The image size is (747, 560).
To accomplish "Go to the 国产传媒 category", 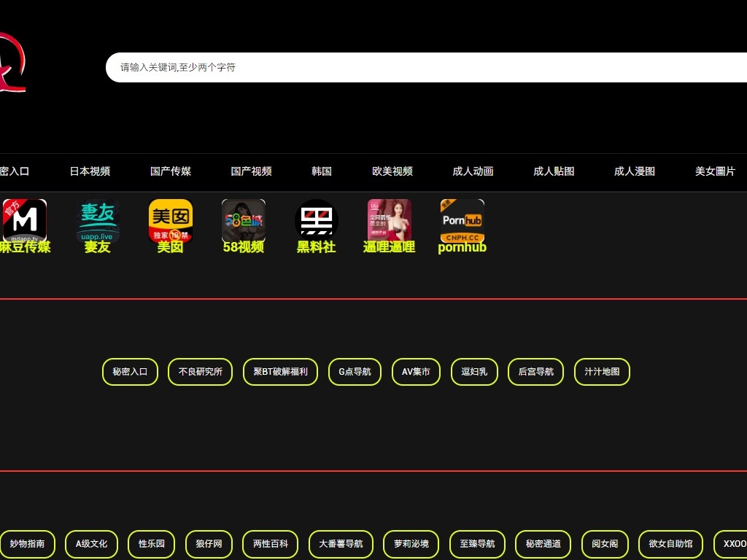I will click(171, 171).
